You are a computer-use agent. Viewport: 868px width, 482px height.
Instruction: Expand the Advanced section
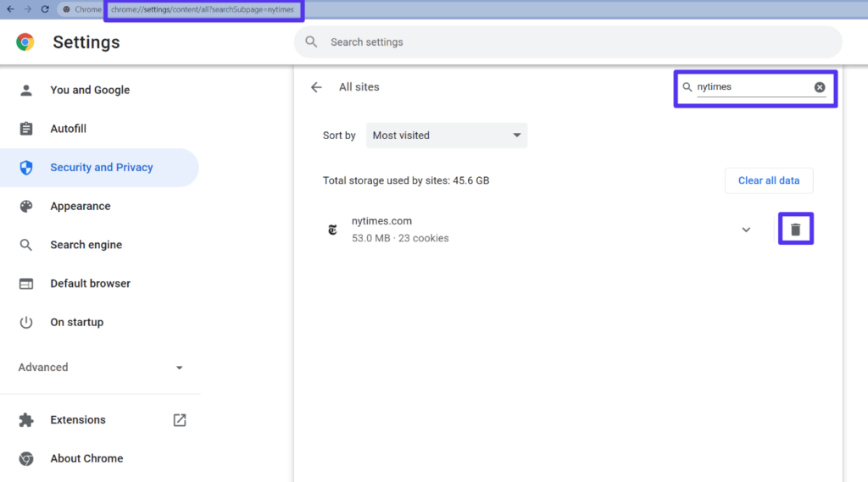pos(100,368)
